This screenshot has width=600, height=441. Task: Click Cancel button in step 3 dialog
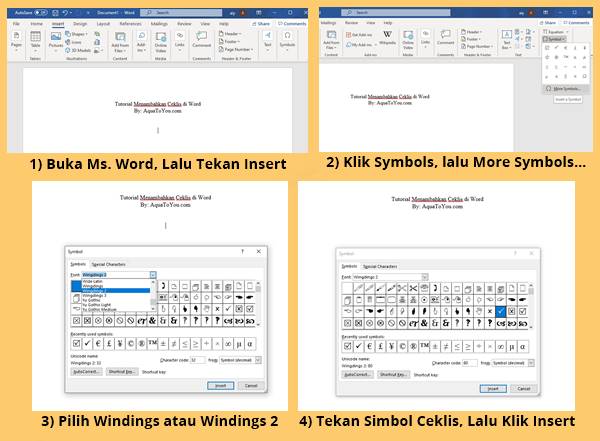(251, 385)
